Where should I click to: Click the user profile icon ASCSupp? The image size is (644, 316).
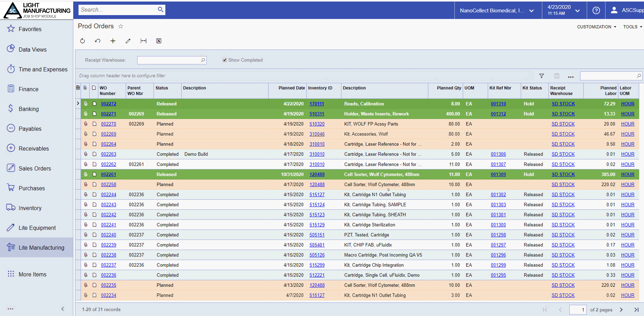pyautogui.click(x=614, y=10)
